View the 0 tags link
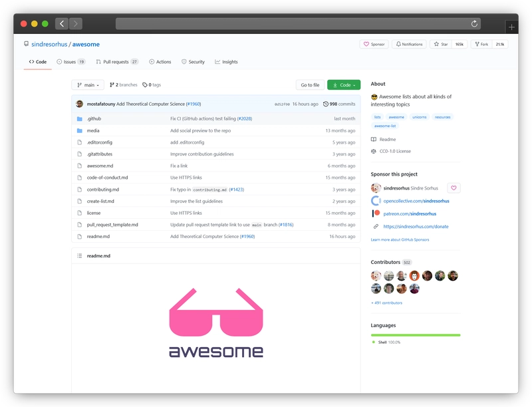Viewport: 532px width, 407px height. tap(152, 85)
